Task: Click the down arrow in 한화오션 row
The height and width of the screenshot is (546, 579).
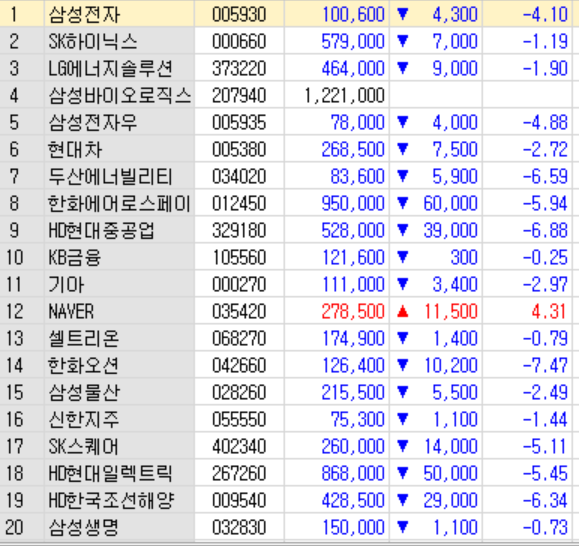Action: click(402, 365)
